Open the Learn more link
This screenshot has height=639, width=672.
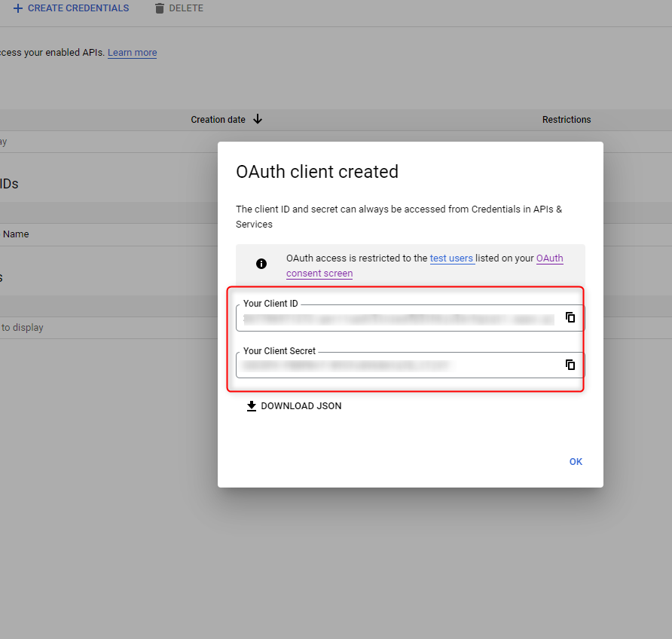[x=132, y=53]
